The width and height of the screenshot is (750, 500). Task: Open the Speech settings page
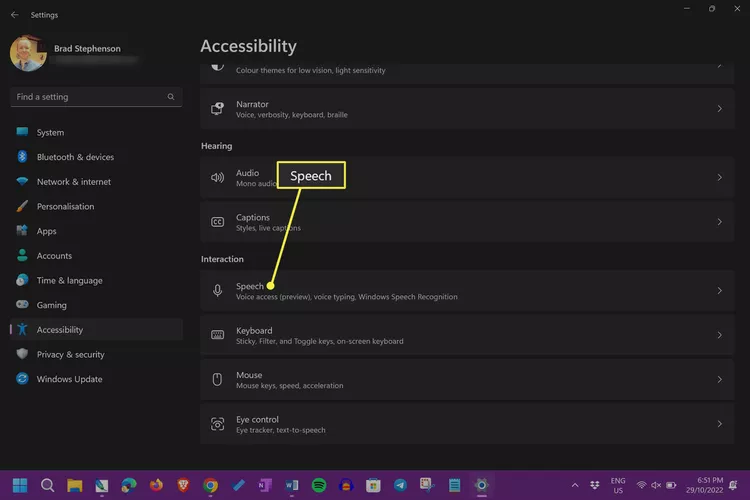[x=467, y=290]
